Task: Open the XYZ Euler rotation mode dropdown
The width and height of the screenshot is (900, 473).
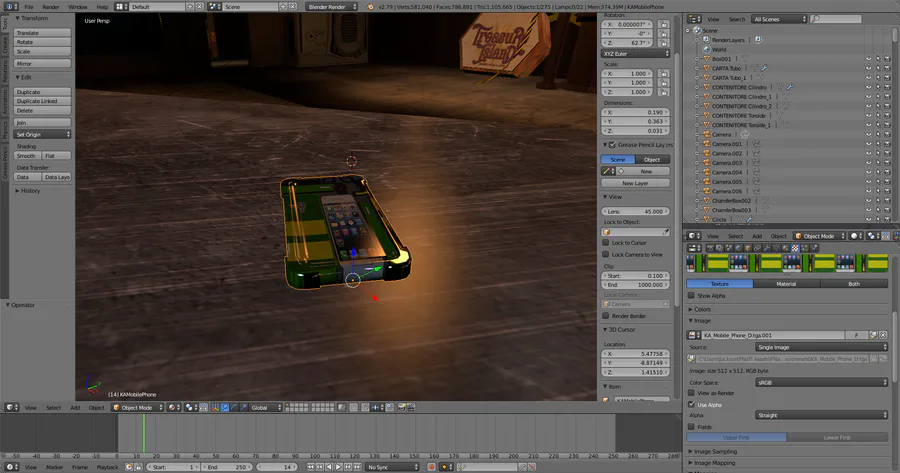Action: [x=635, y=53]
